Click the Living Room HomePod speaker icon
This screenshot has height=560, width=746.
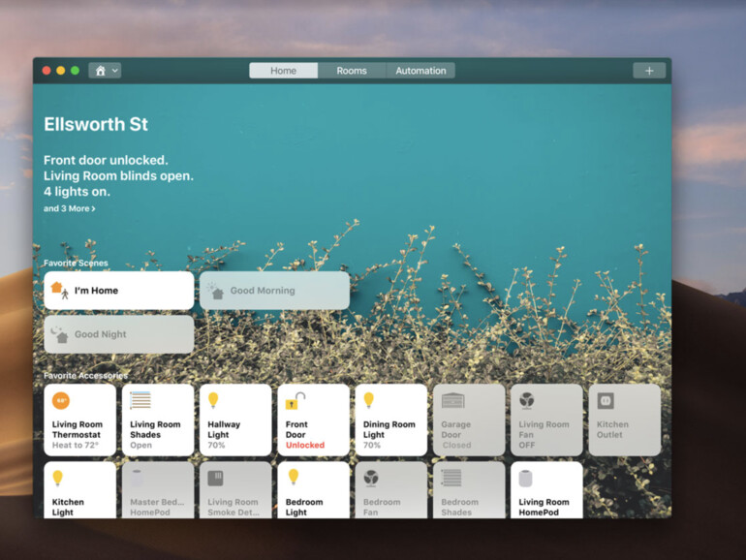click(525, 479)
